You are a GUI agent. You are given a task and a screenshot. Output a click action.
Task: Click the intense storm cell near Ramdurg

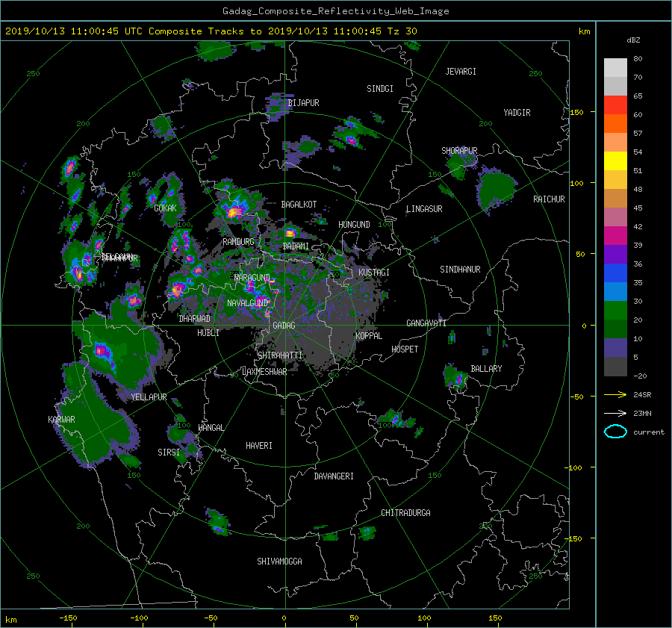[x=234, y=211]
